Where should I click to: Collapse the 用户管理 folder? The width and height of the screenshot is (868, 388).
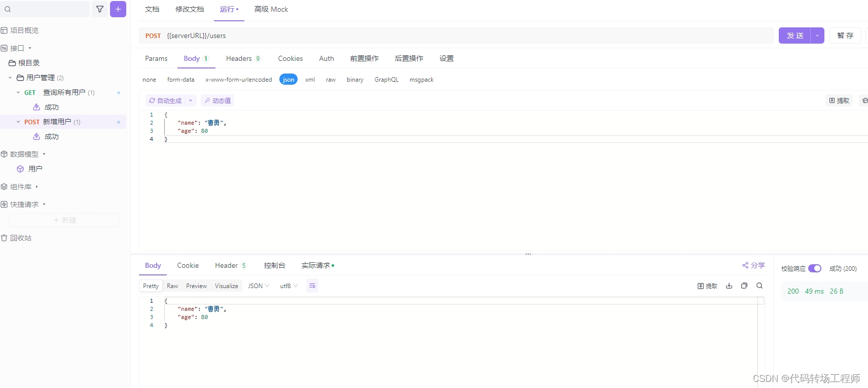(10, 78)
